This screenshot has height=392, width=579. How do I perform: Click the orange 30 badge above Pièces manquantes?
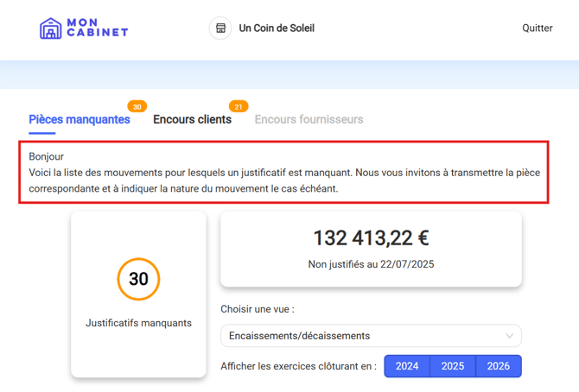click(137, 107)
